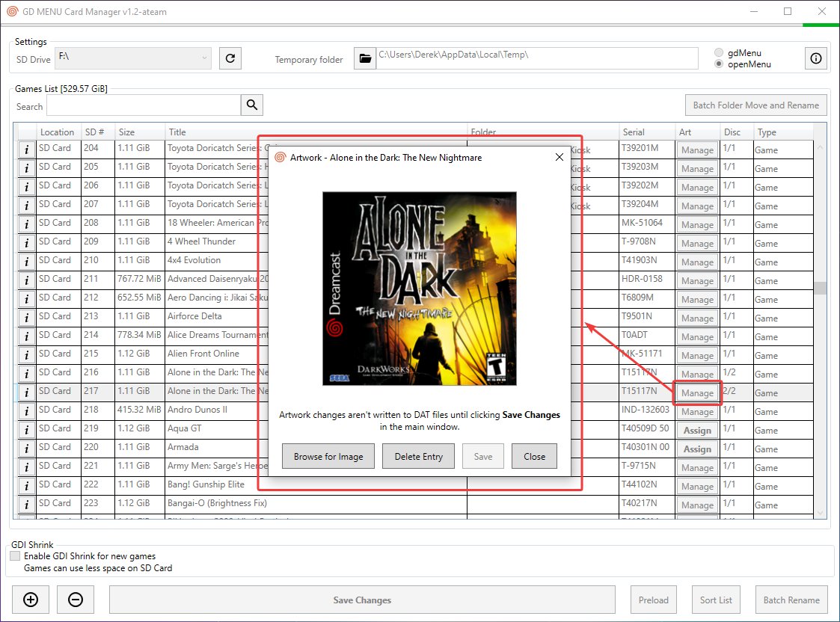Open info for SD # 208 row
This screenshot has width=840, height=622.
click(27, 224)
